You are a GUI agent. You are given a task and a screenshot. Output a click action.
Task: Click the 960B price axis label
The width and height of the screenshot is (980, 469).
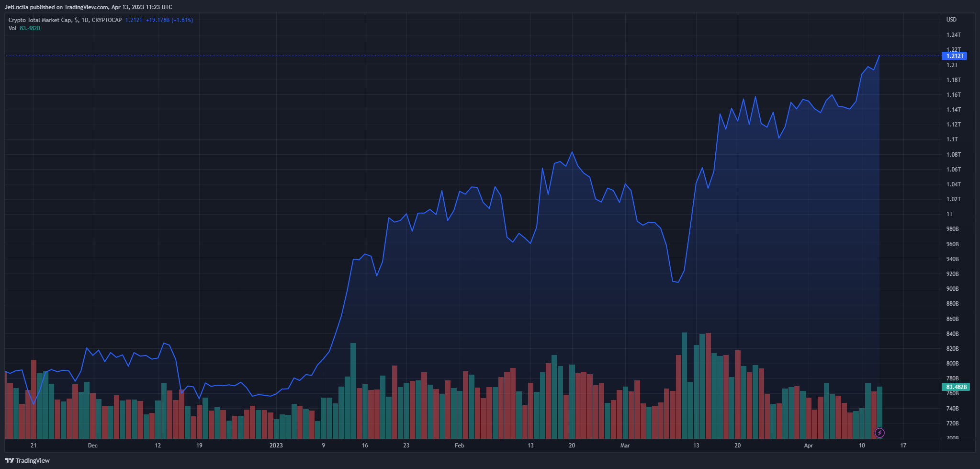[952, 244]
